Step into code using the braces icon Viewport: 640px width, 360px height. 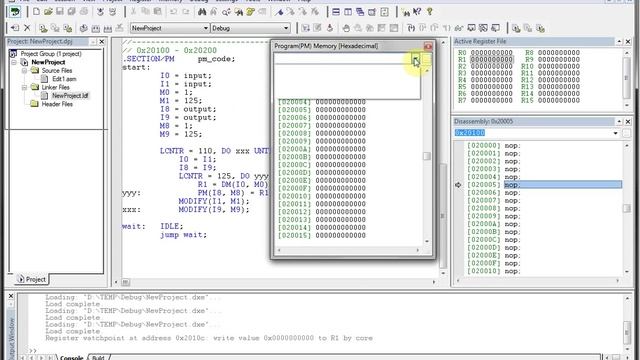pos(411,28)
